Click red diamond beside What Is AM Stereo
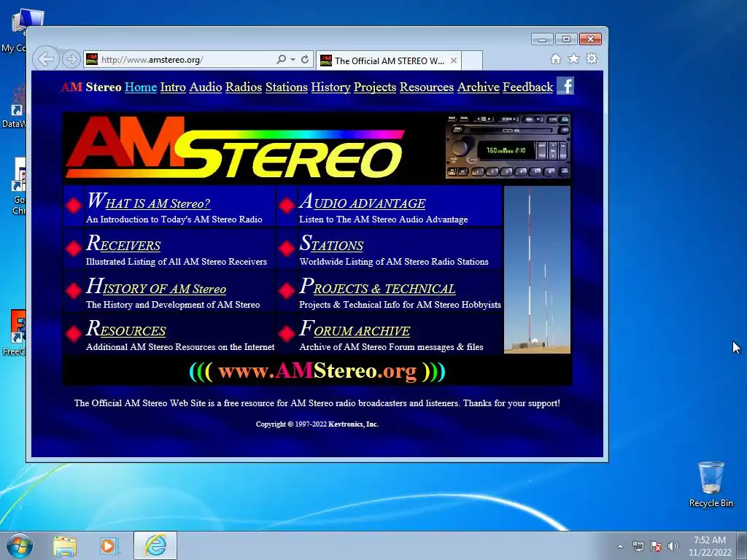747x560 pixels. (x=74, y=206)
